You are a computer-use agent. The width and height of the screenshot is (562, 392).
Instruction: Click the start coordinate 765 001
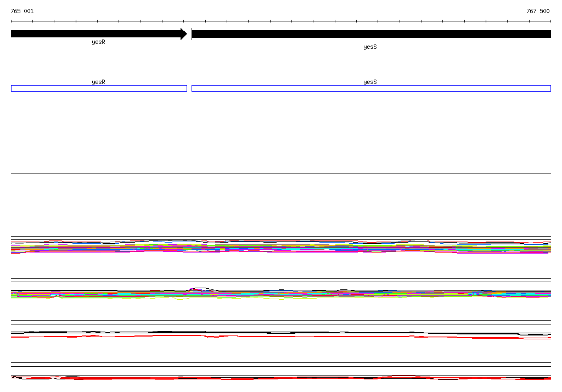point(22,11)
